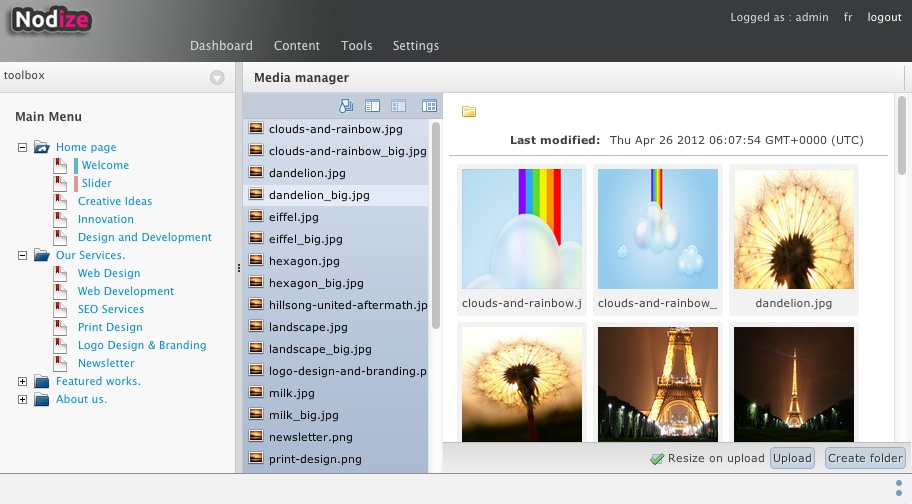Open the toolbox dropdown arrow

point(217,77)
